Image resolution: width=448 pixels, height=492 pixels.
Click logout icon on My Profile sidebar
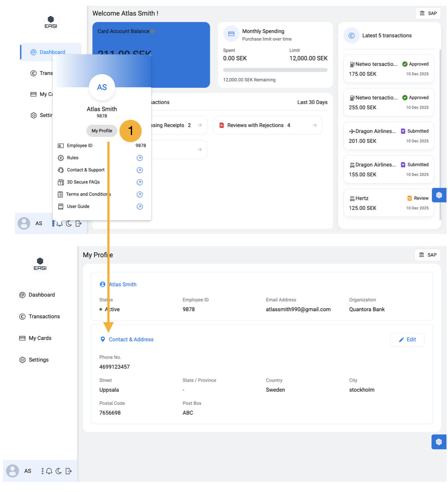(x=68, y=471)
